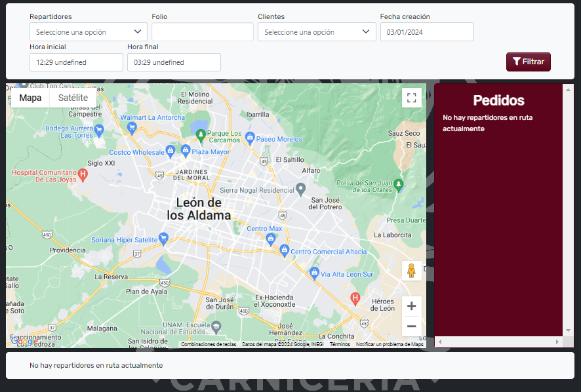The height and width of the screenshot is (392, 581).
Task: Zoom out using the minus icon
Action: [412, 326]
